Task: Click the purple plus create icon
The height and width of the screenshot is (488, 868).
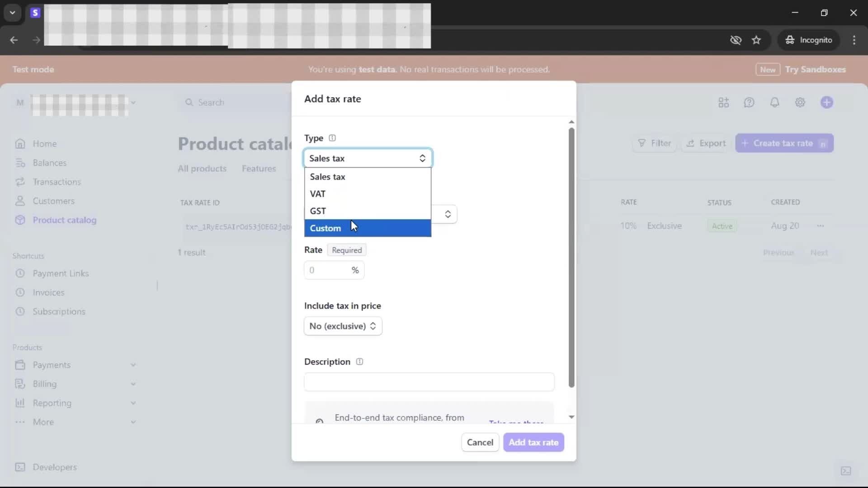Action: (x=827, y=103)
